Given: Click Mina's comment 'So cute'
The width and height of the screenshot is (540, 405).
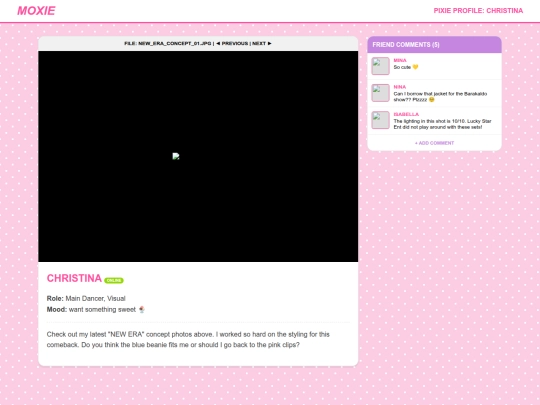Looking at the screenshot, I should click(406, 67).
